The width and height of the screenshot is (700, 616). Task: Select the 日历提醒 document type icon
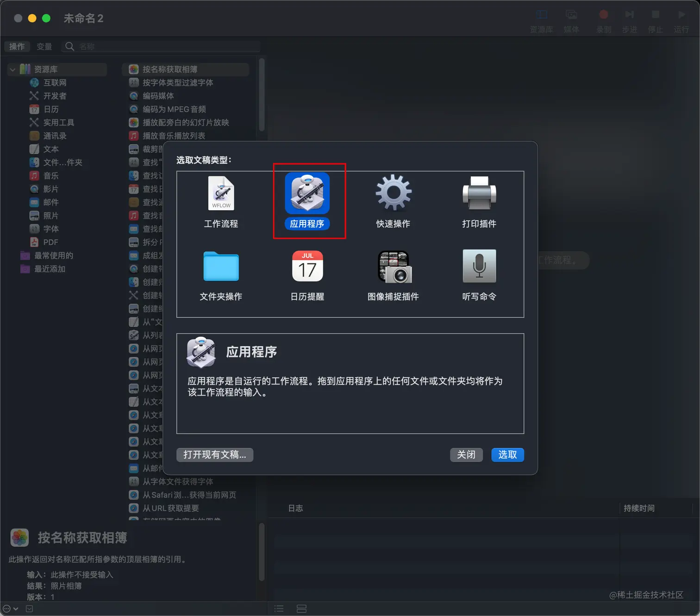click(x=307, y=267)
